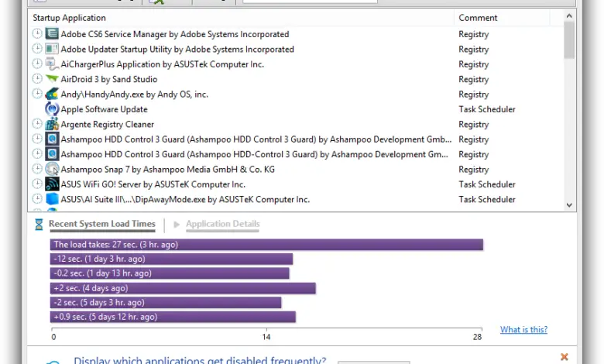Click the DipAwayMode.exe blue icon
Screen dimensions: 604x364
[52, 199]
